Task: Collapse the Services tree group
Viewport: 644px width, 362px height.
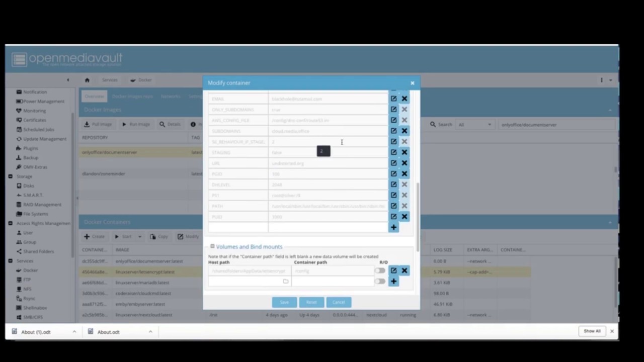Action: click(10, 261)
